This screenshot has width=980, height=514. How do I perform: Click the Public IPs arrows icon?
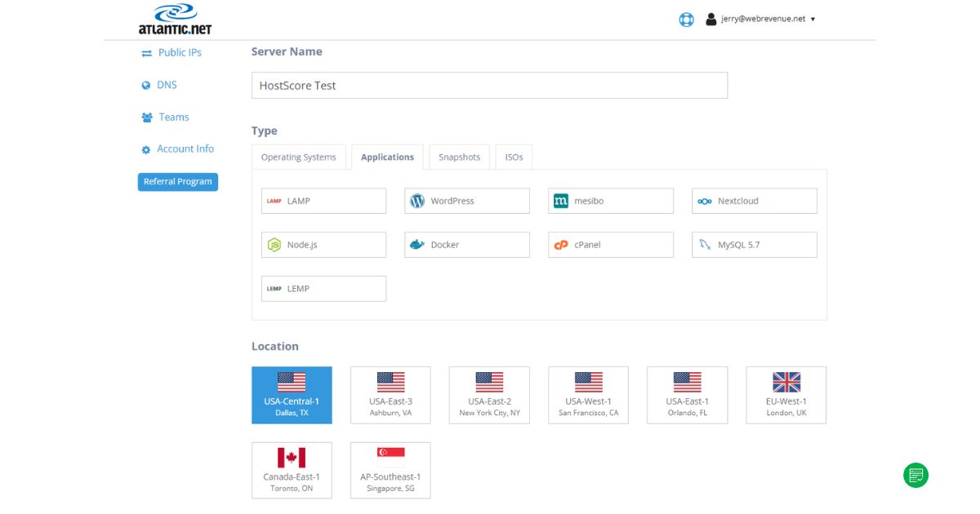147,53
